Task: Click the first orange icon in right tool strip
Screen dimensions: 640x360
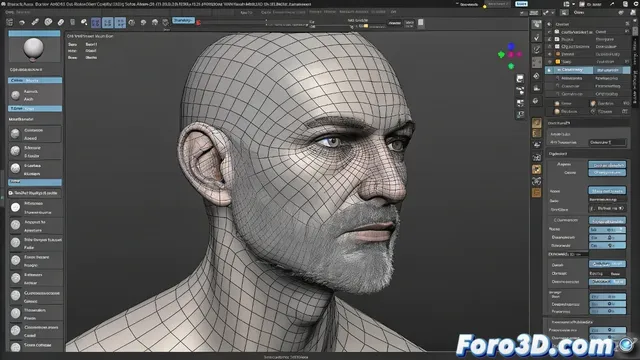Action: coord(537,123)
